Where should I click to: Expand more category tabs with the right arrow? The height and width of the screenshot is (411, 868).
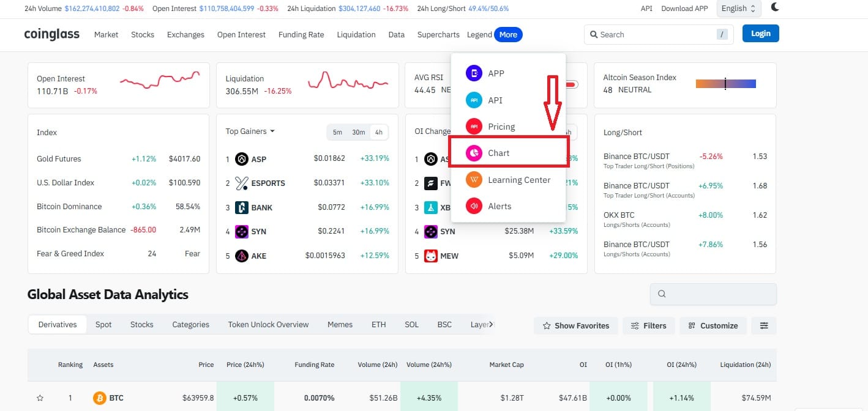[492, 325]
